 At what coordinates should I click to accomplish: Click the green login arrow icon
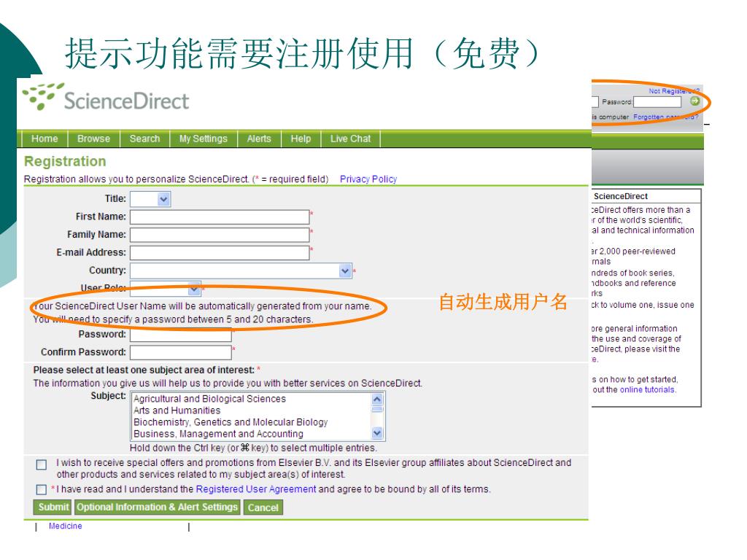[694, 101]
